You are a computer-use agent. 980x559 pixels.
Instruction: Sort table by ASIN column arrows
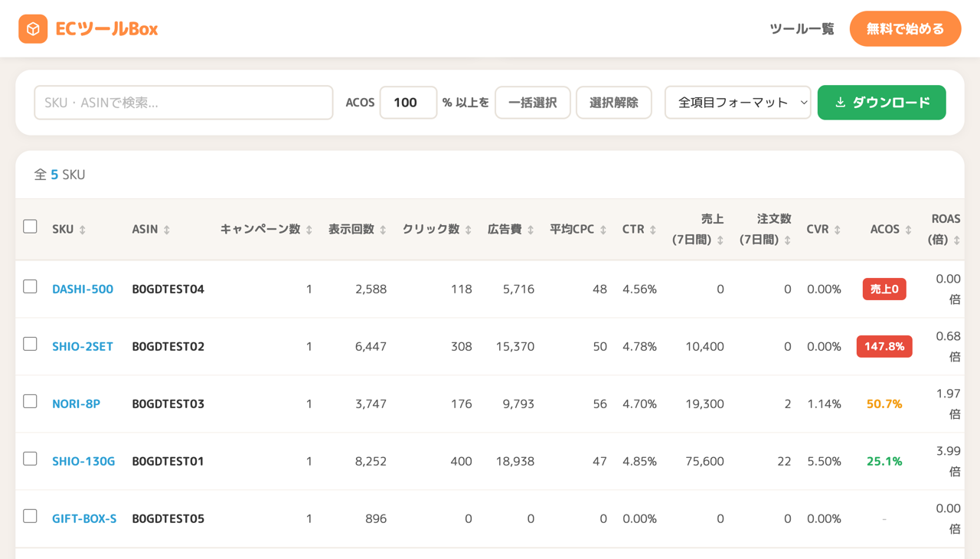click(167, 230)
